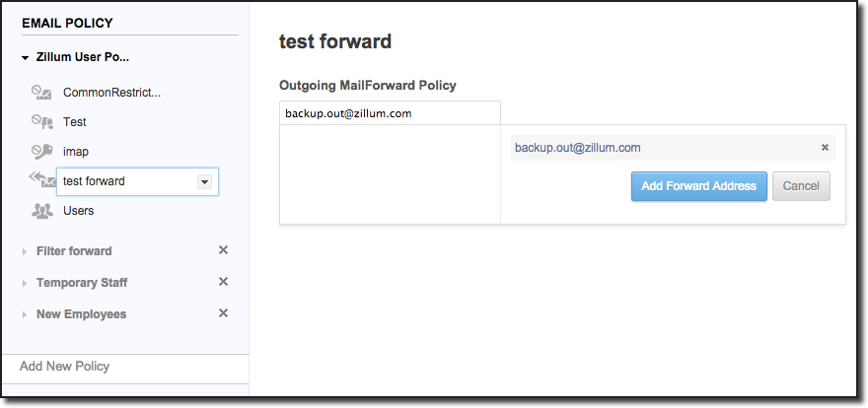Expand the New Employees policy
Image resolution: width=868 pixels, height=408 pixels.
(25, 314)
